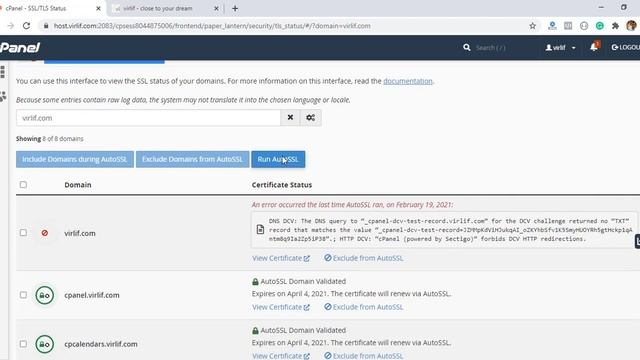Open the notifications bell icon
640x360 pixels.
(x=594, y=47)
